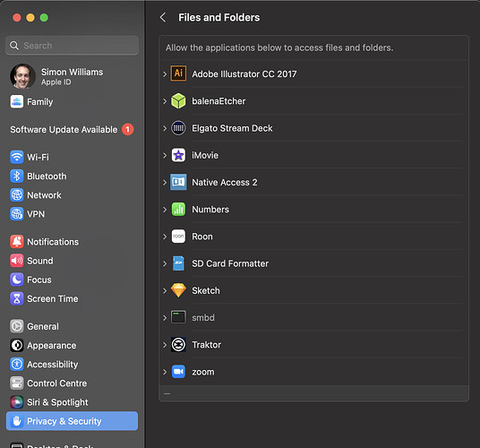
Task: Click the Network globe icon
Action: click(x=17, y=195)
